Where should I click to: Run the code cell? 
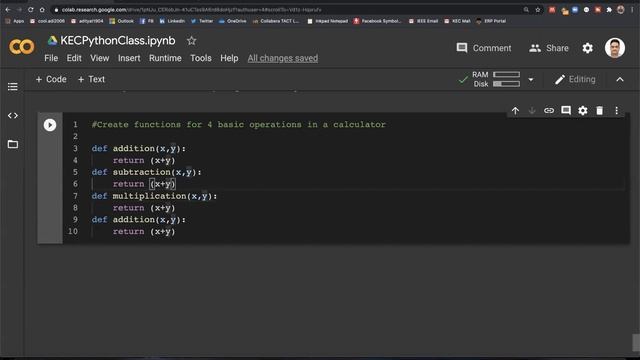click(x=50, y=125)
